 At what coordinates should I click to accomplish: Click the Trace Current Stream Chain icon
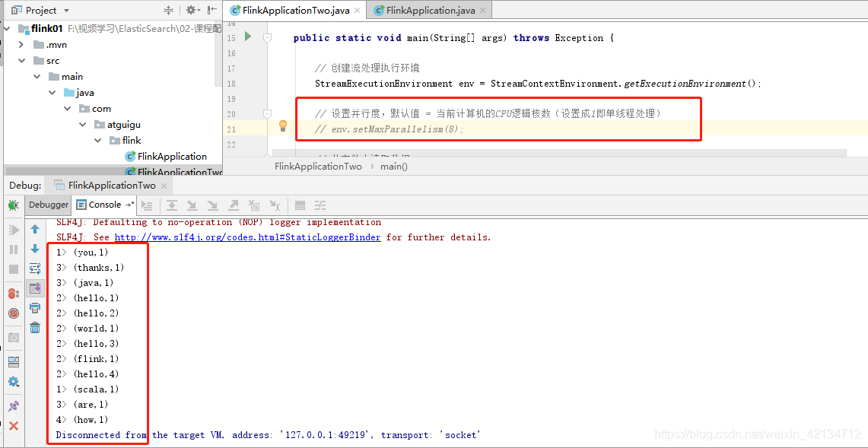tap(320, 205)
